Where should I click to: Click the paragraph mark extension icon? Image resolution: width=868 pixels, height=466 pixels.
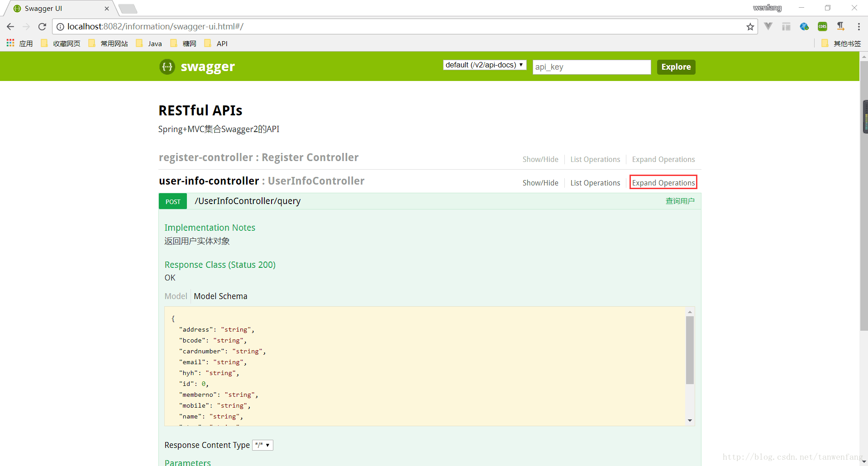click(x=840, y=26)
